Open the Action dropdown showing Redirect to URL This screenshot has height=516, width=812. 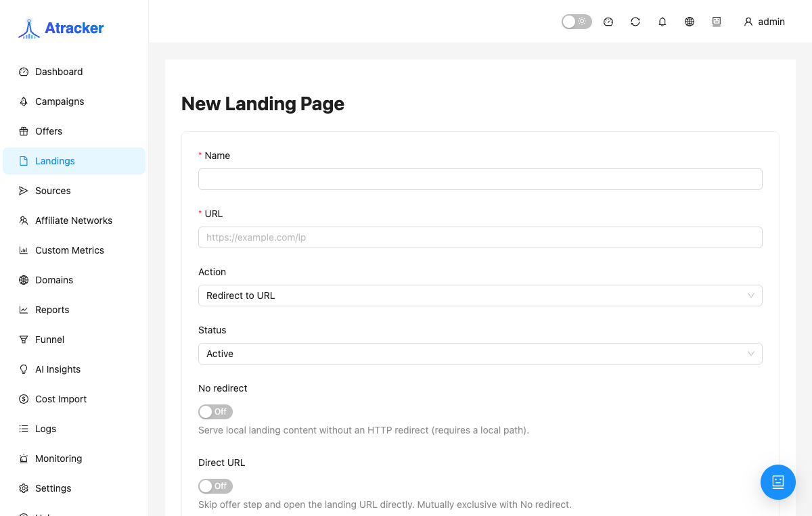(480, 296)
